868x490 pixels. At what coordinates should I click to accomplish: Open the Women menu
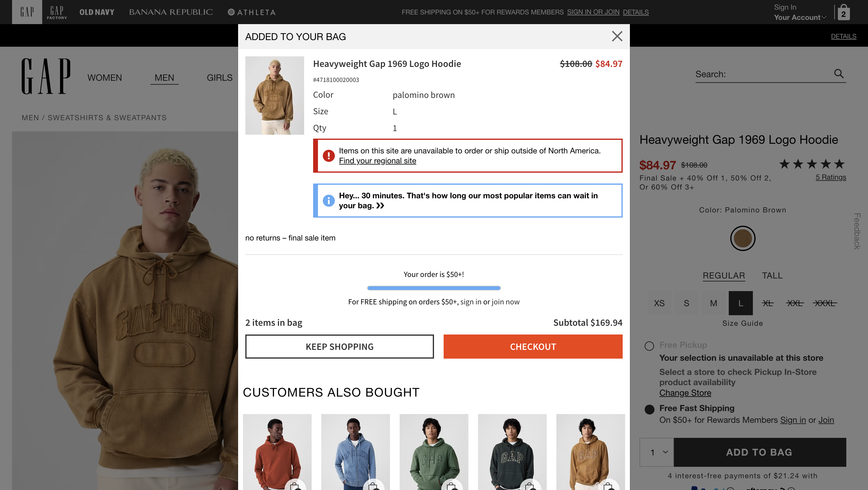click(105, 77)
